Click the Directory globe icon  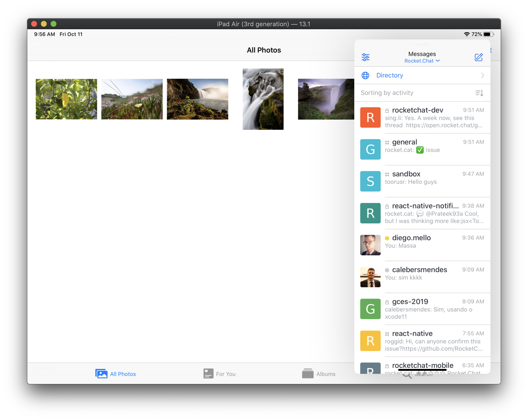pos(365,75)
